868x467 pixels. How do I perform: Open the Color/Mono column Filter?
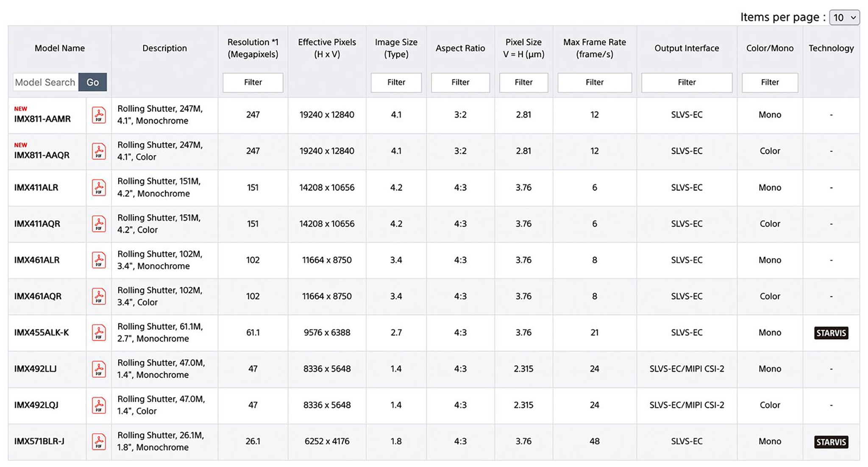(770, 82)
